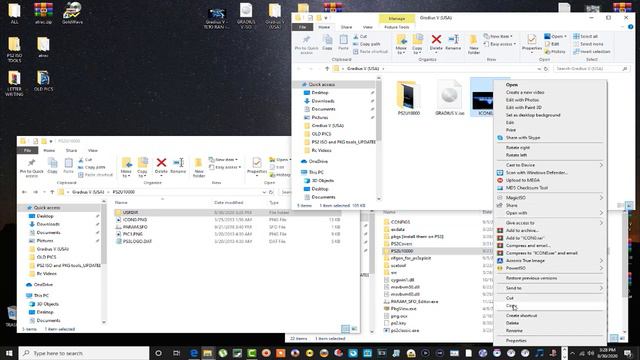Click Paste in Gradius V ribbon
This screenshot has height=360, width=640.
coord(343,43)
